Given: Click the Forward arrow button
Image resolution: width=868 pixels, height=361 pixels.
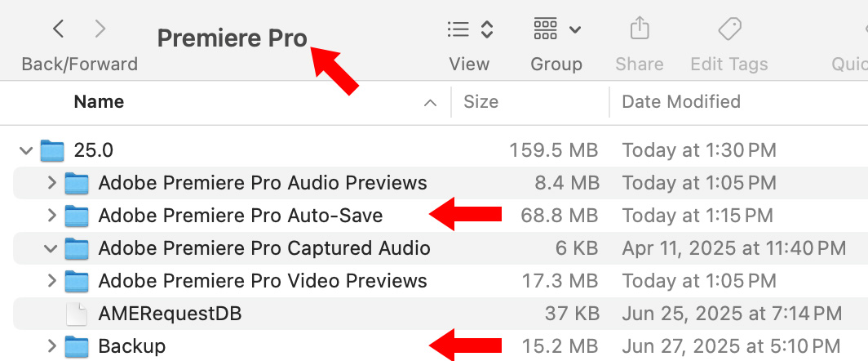Looking at the screenshot, I should coord(100,30).
